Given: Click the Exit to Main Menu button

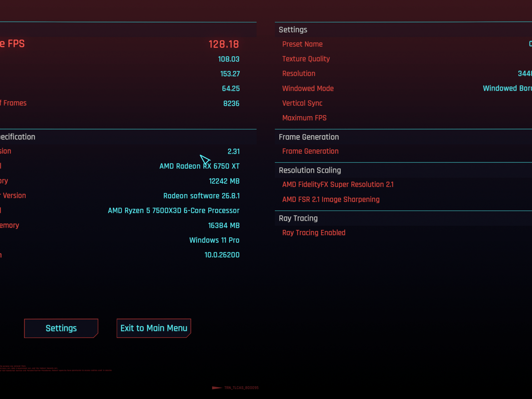Looking at the screenshot, I should (x=154, y=328).
